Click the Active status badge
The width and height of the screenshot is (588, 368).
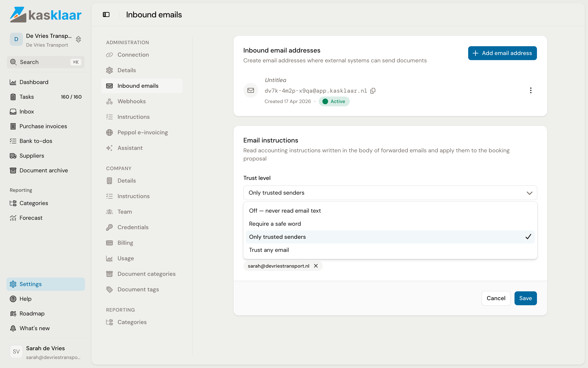tap(334, 101)
